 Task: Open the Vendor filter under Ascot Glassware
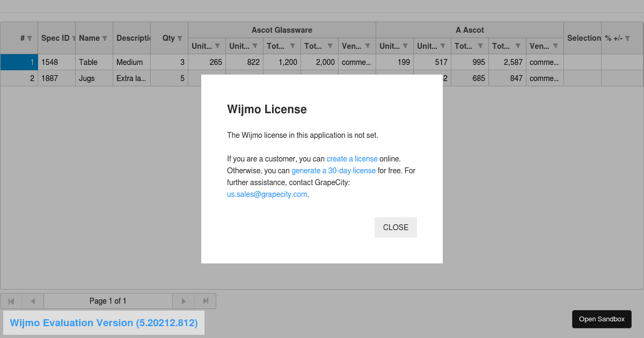(368, 46)
